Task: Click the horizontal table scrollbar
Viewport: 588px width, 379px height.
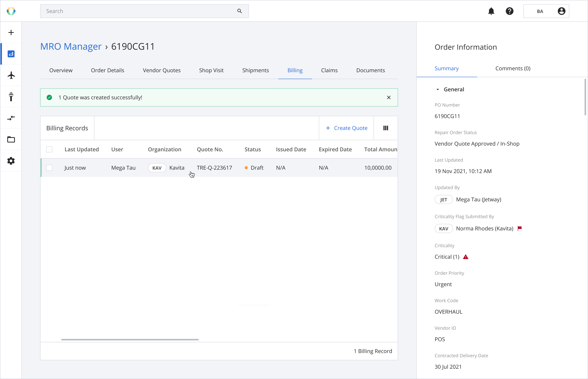Action: [x=130, y=339]
